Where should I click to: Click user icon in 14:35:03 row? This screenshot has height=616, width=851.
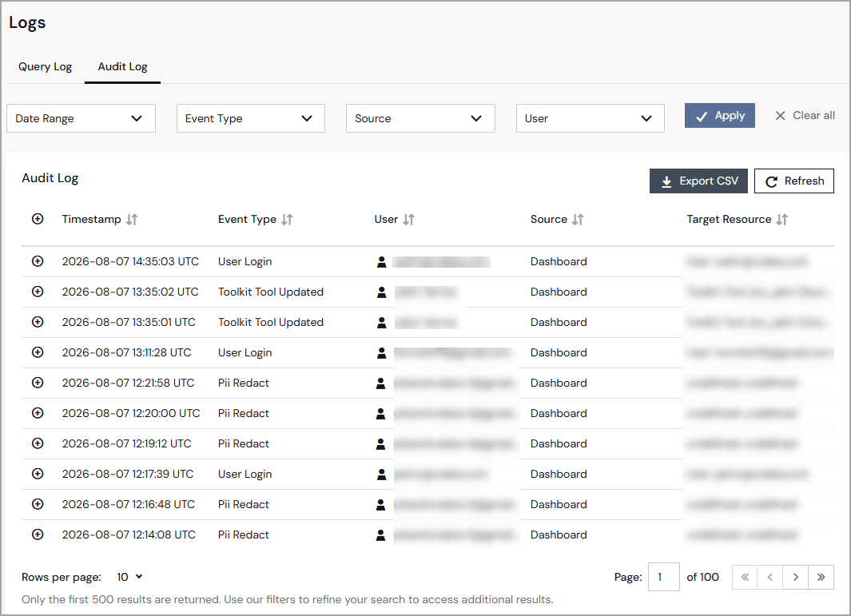[x=381, y=261]
